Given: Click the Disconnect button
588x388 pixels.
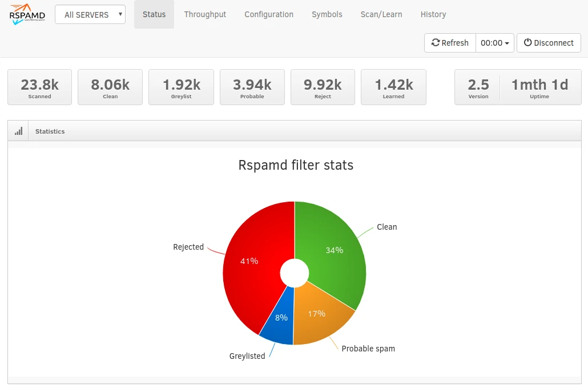Looking at the screenshot, I should click(549, 42).
